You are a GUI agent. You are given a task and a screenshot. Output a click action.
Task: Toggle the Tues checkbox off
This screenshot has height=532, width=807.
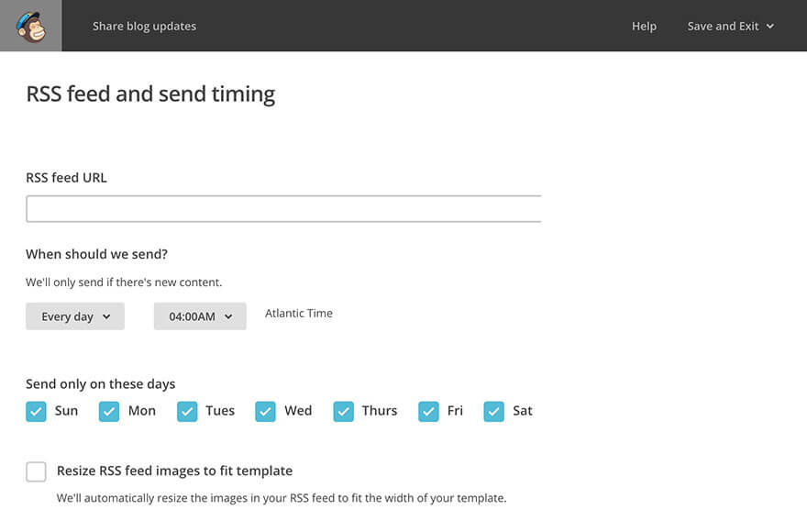tap(187, 411)
